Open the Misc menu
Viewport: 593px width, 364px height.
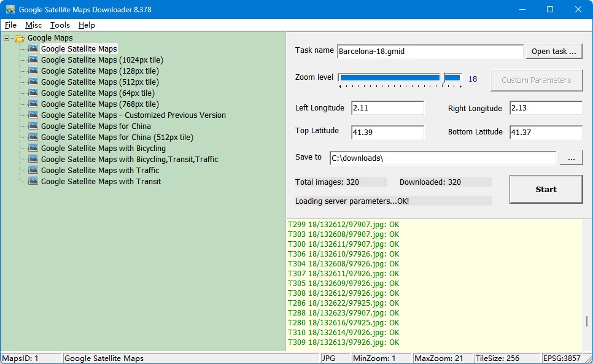pyautogui.click(x=33, y=25)
